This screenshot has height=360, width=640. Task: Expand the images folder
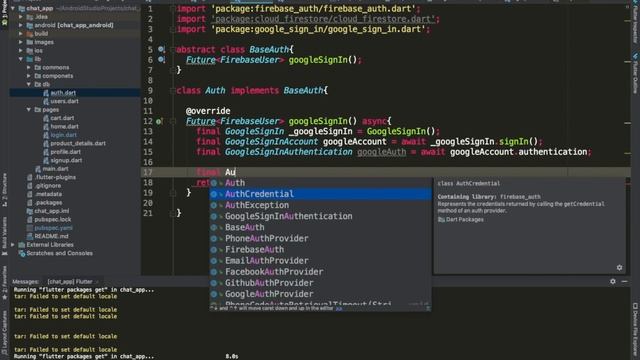(21, 42)
